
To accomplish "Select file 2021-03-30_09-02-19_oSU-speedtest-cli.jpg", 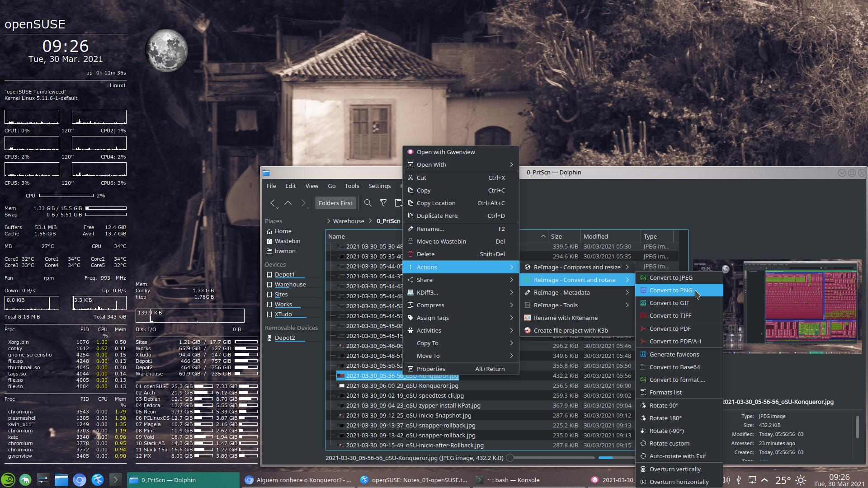I will tap(405, 395).
